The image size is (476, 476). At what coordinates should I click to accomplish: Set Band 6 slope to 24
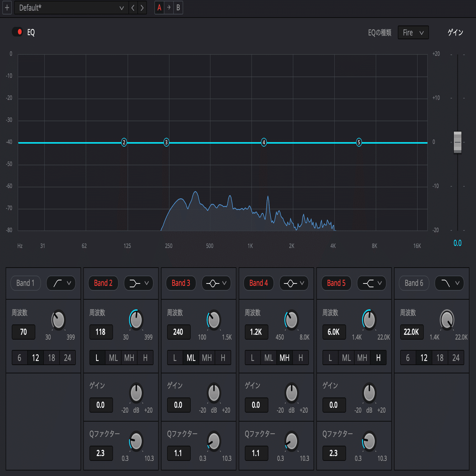point(456,358)
